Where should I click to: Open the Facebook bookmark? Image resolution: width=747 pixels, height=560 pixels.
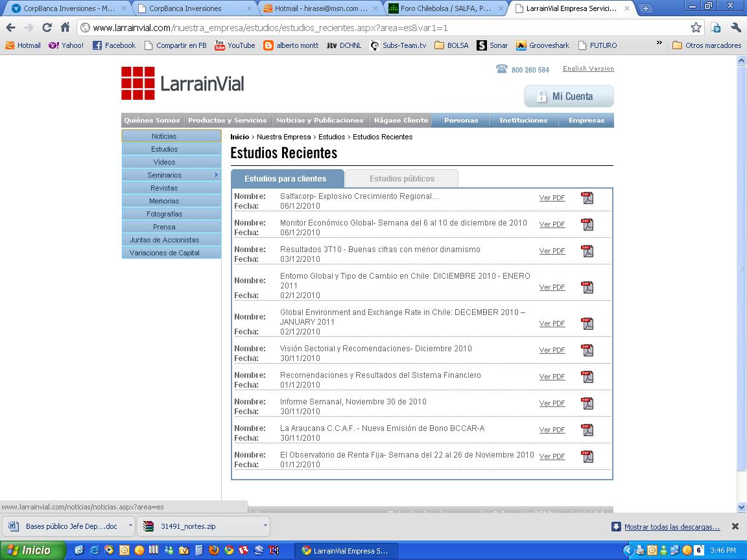[x=114, y=45]
